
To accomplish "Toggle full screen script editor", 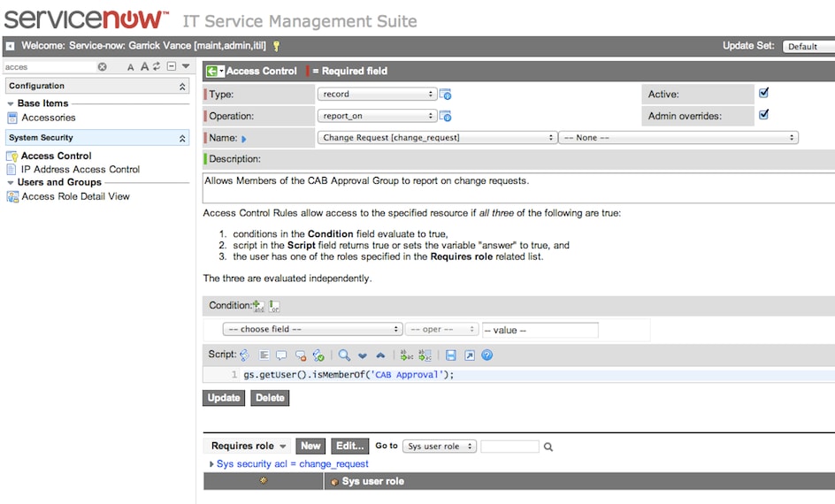I will tap(469, 355).
